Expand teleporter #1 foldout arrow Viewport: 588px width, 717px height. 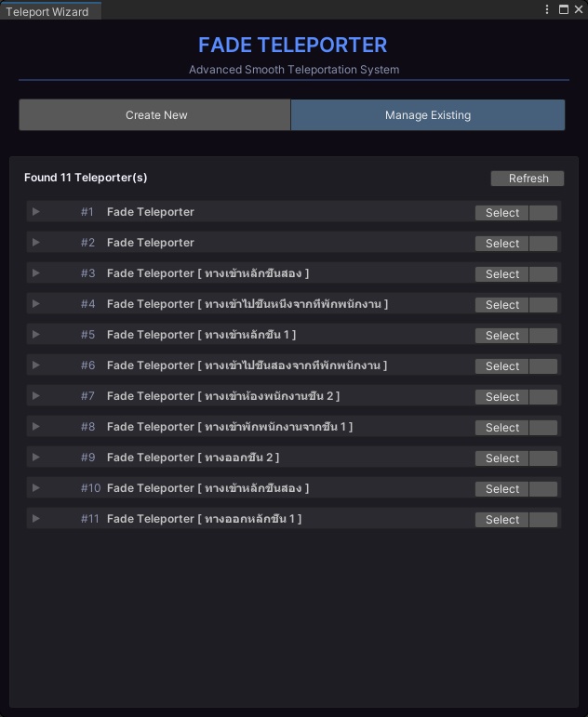coord(36,212)
